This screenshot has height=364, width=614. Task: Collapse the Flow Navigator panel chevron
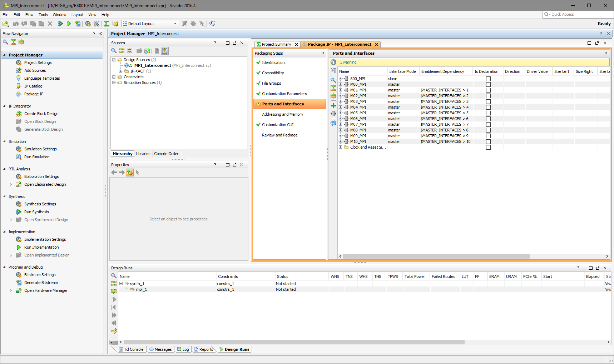coord(100,34)
